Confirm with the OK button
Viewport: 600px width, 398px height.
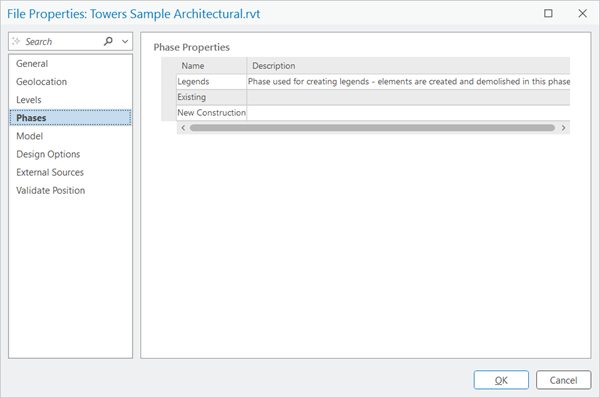(x=501, y=380)
